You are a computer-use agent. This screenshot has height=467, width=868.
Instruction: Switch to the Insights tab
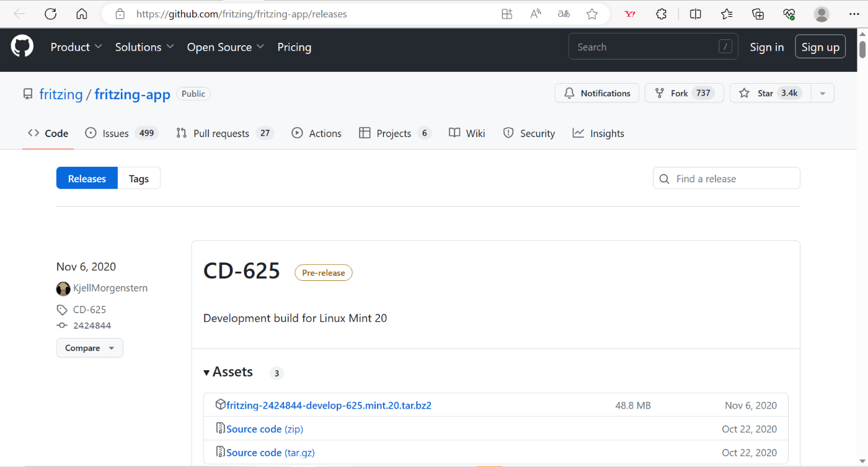click(x=598, y=133)
